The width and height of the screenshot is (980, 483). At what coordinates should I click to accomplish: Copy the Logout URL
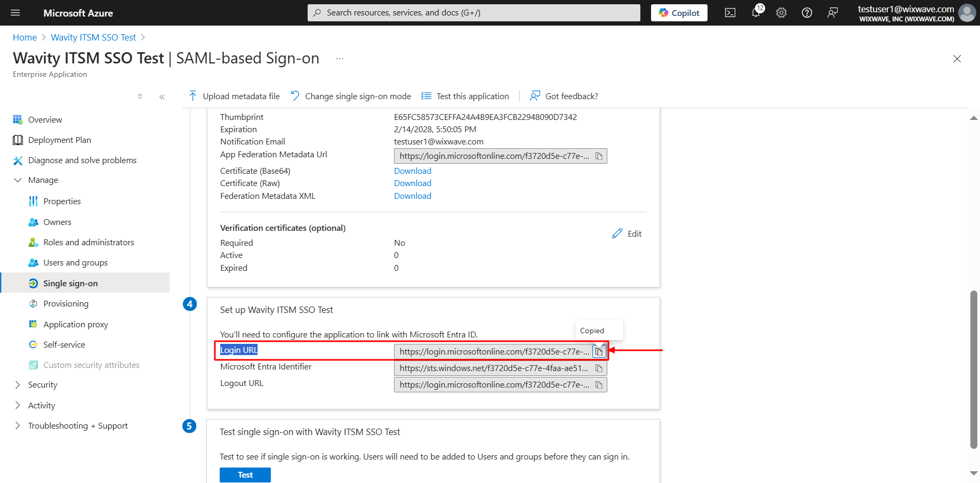click(x=599, y=385)
